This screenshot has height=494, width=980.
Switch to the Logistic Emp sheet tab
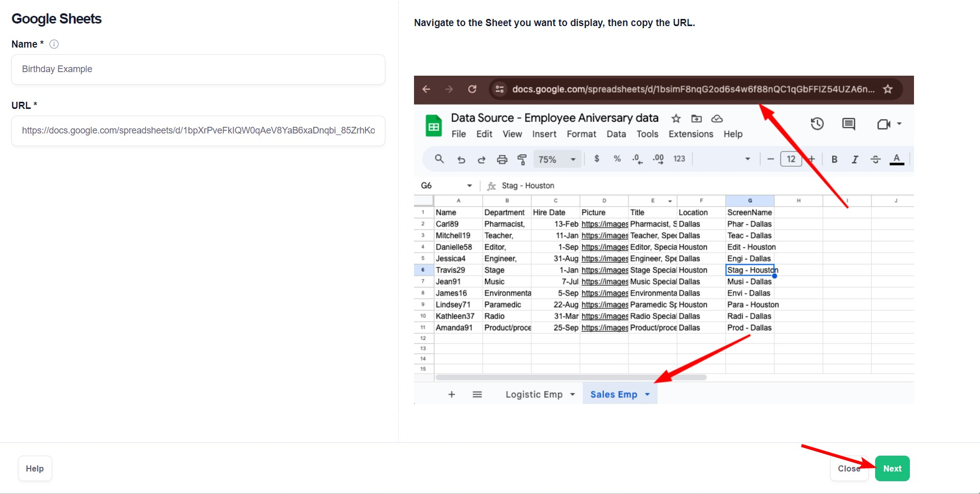(x=534, y=394)
